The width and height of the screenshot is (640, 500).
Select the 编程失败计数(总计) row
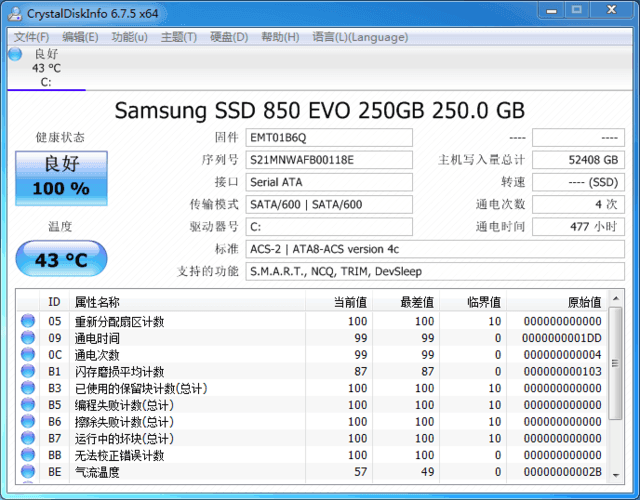[312, 405]
